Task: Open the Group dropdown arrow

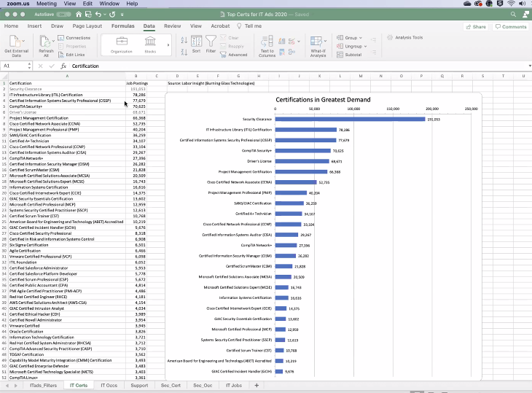Action: click(361, 38)
